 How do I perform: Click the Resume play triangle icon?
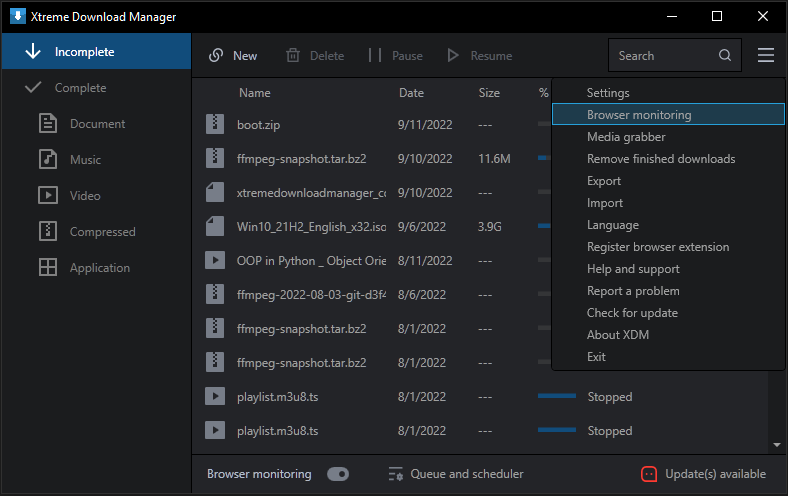453,55
